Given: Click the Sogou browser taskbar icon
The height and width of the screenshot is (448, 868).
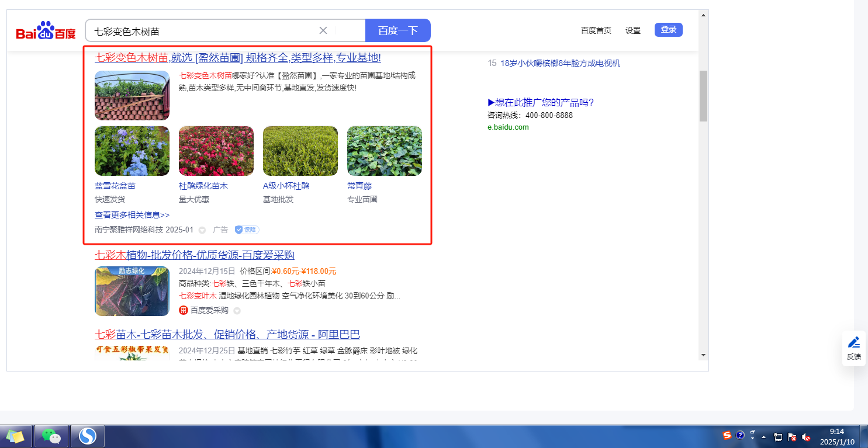Looking at the screenshot, I should pyautogui.click(x=87, y=436).
